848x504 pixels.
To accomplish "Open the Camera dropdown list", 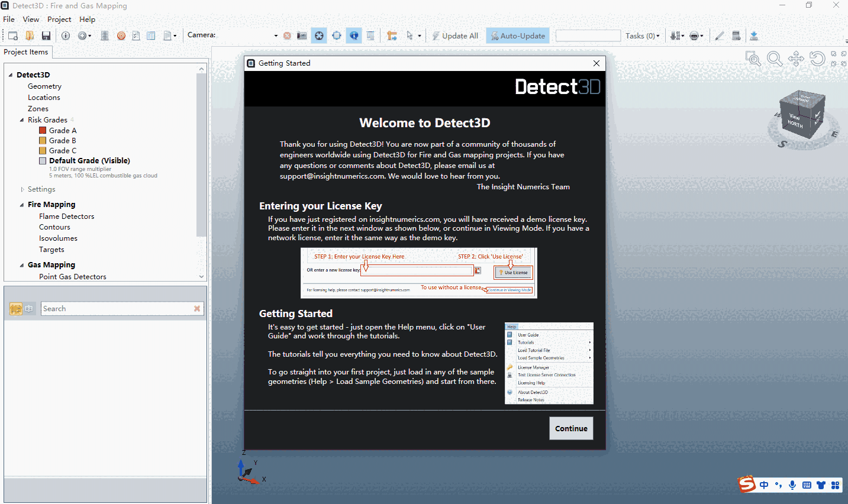I will (276, 35).
